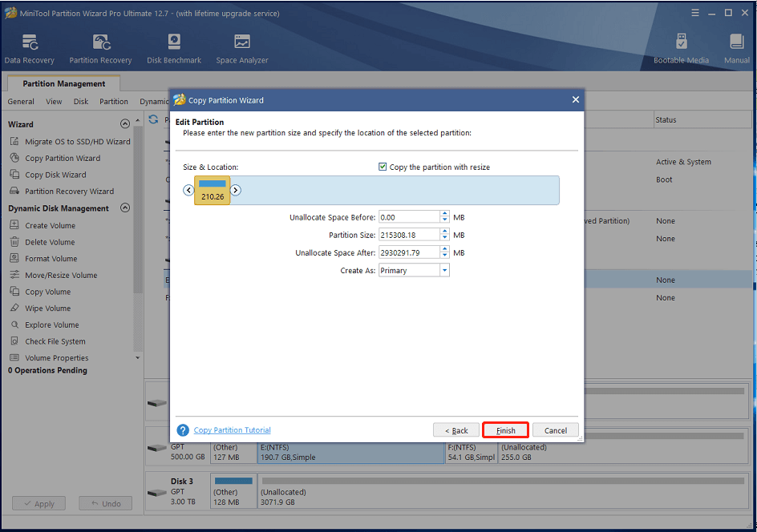Open the Data Recovery tool

(30, 49)
